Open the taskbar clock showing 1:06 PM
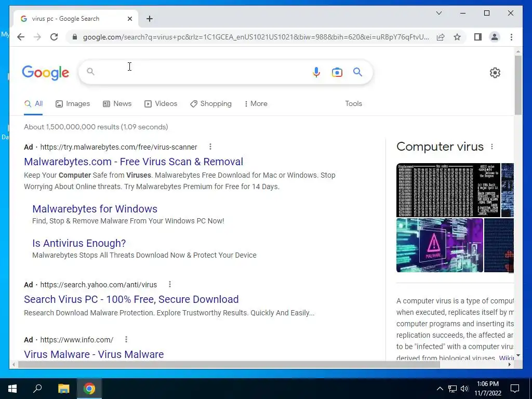Screen dimensions: 532x399 [x=487, y=389]
